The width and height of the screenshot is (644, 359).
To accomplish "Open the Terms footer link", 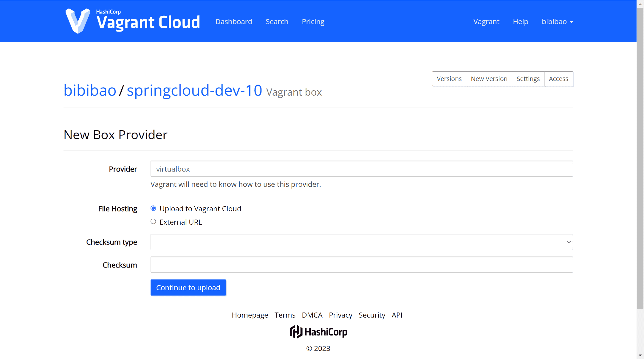I will pyautogui.click(x=285, y=315).
